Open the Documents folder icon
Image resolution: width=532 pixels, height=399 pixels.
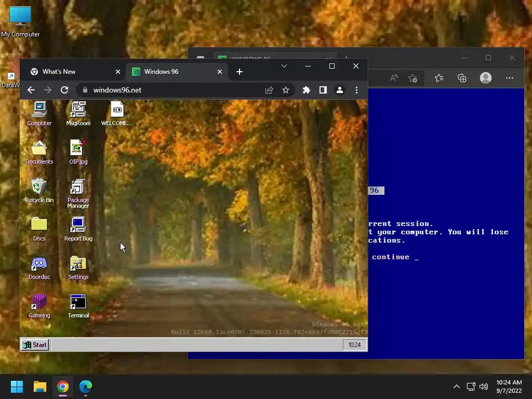click(x=39, y=152)
